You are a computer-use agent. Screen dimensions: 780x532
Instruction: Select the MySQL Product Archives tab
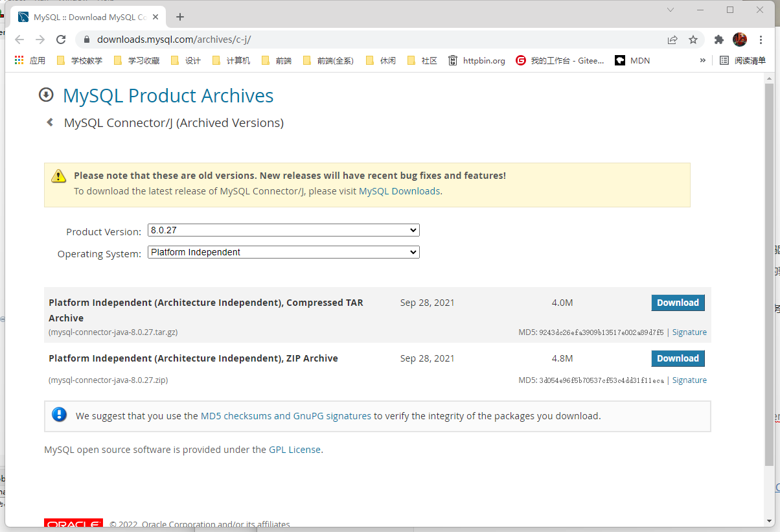click(x=84, y=16)
